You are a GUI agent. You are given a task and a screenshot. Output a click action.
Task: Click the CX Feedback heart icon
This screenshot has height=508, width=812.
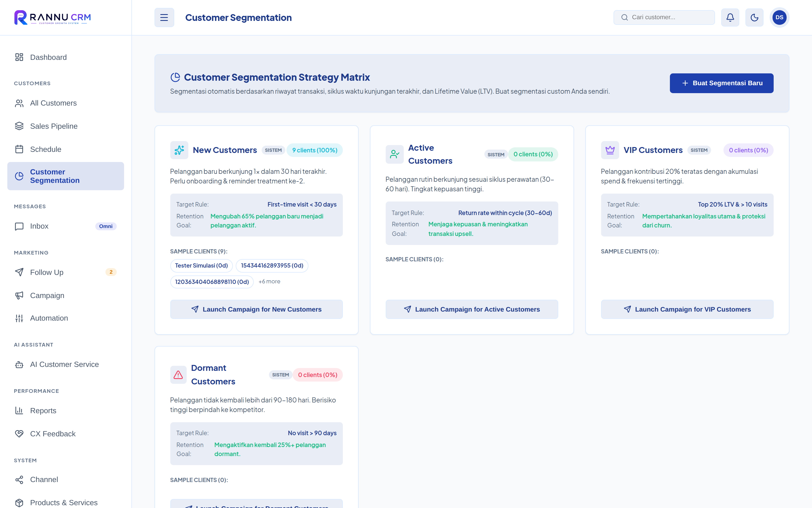click(19, 434)
